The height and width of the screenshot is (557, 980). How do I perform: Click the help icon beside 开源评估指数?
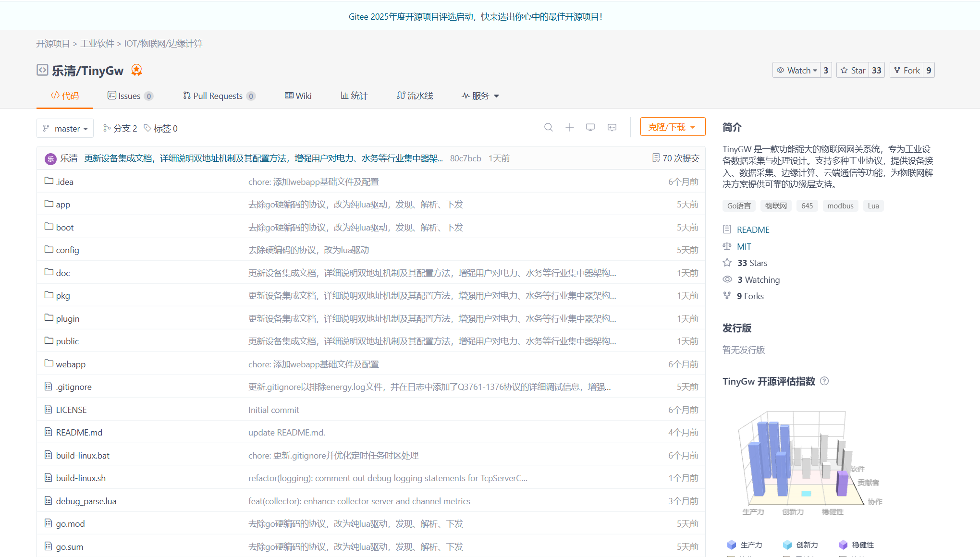tap(825, 381)
